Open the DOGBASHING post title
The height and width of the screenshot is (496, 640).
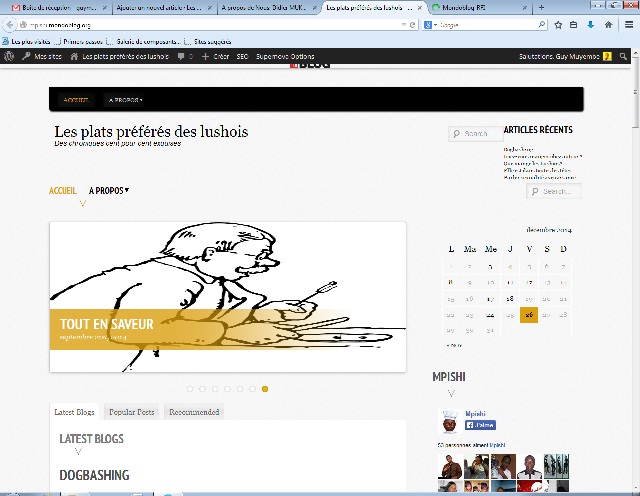tap(94, 475)
